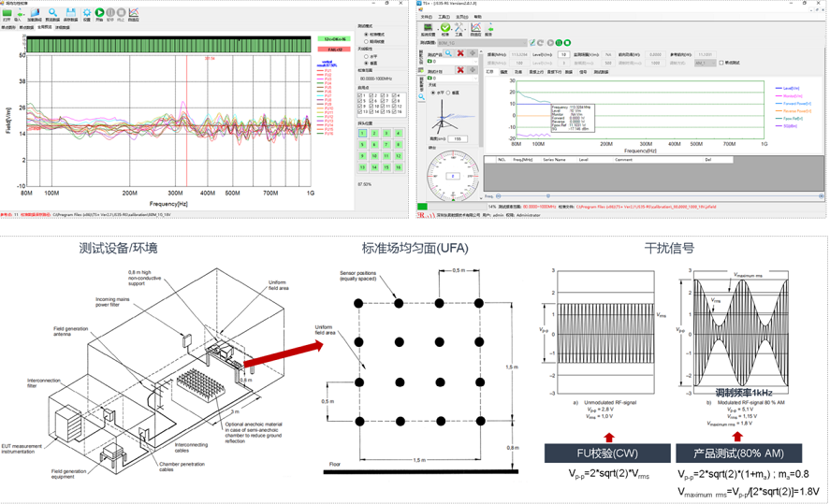Click the gray pause icon in left window toolbar
830x504 pixels.
click(x=110, y=12)
